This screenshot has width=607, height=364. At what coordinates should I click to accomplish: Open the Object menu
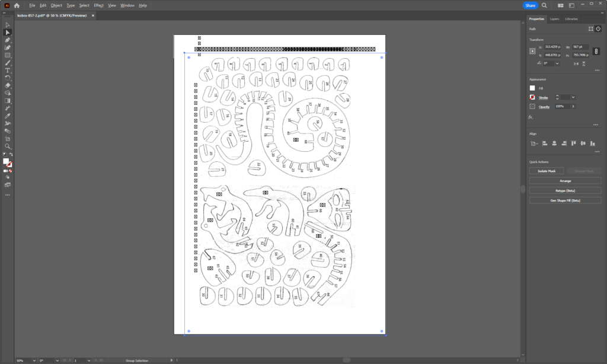tap(56, 5)
